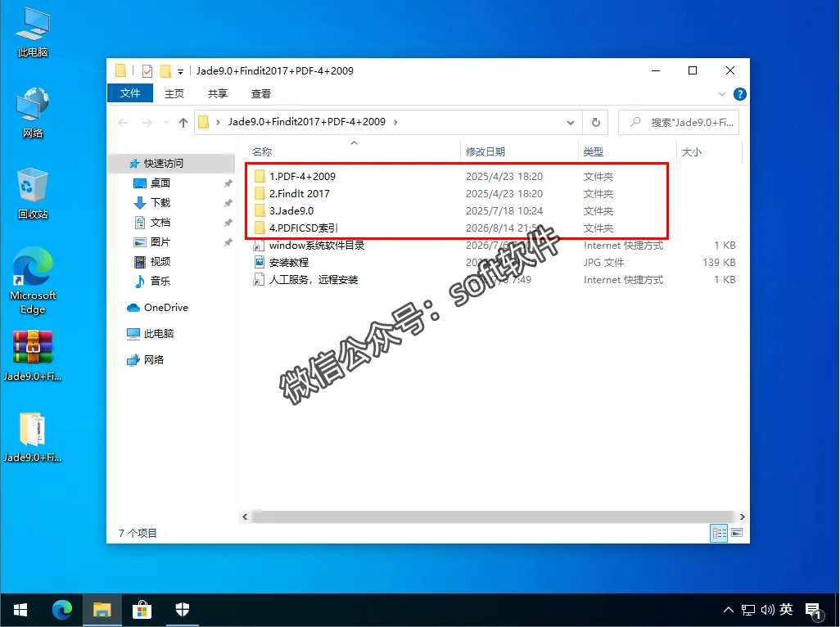Open the volume tray icon
This screenshot has height=627, width=840.
point(768,610)
